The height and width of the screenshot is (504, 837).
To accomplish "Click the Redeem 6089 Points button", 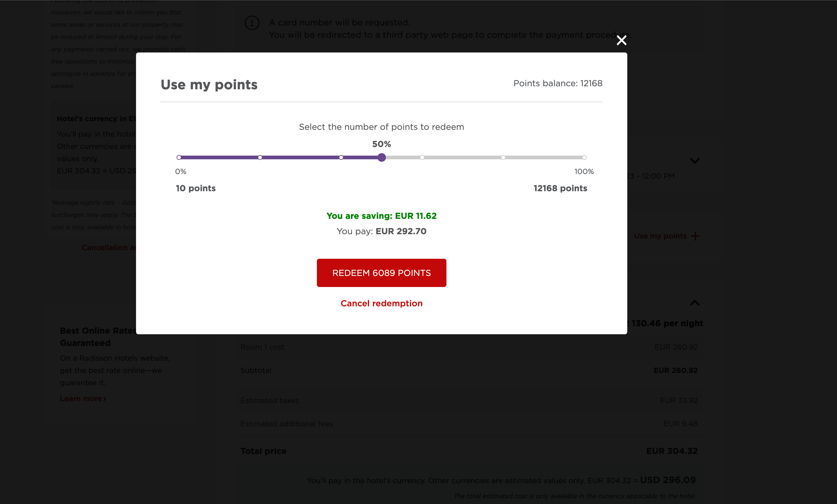I will tap(381, 273).
